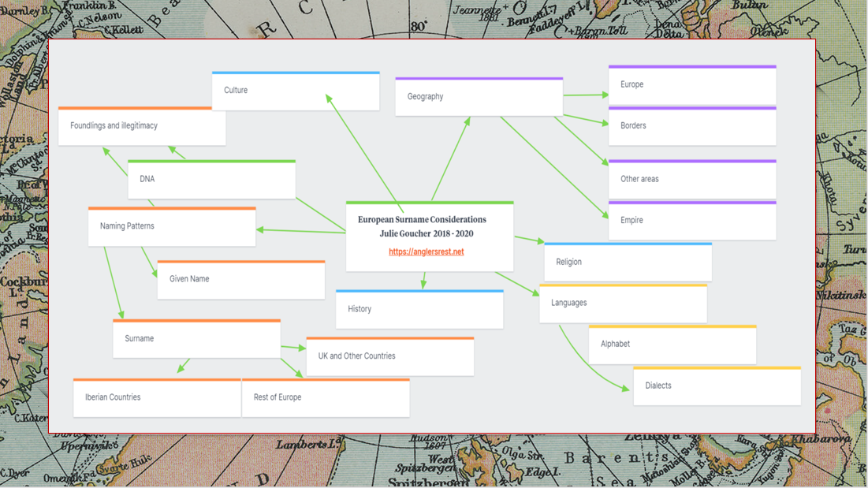868x488 pixels.
Task: Open the anglersrest.net link
Action: tap(426, 252)
